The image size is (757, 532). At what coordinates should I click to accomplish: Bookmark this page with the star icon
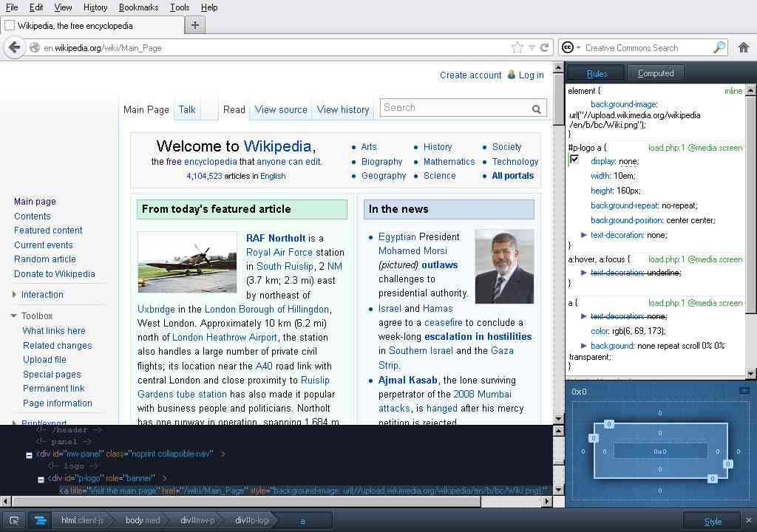pyautogui.click(x=517, y=48)
